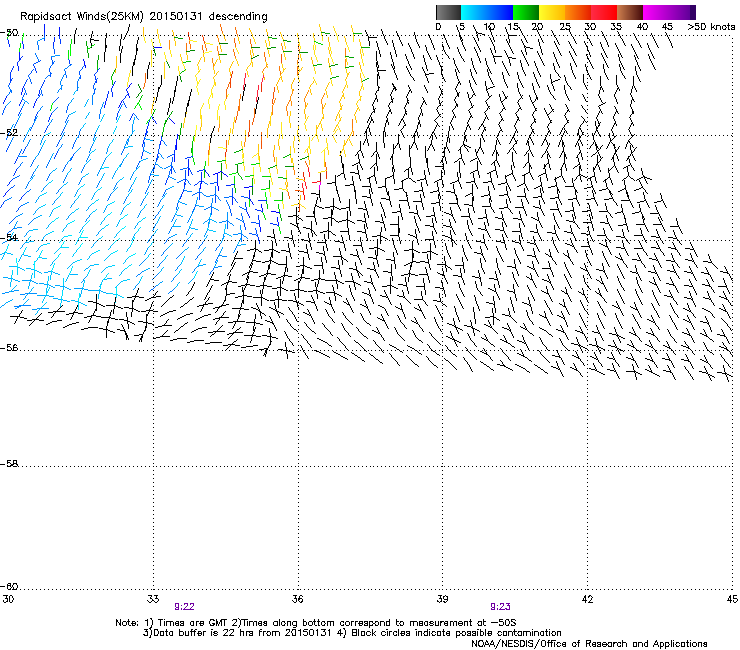The width and height of the screenshot is (740, 650).
Task: Click the '-60' latitude axis label
Action: tap(9, 587)
